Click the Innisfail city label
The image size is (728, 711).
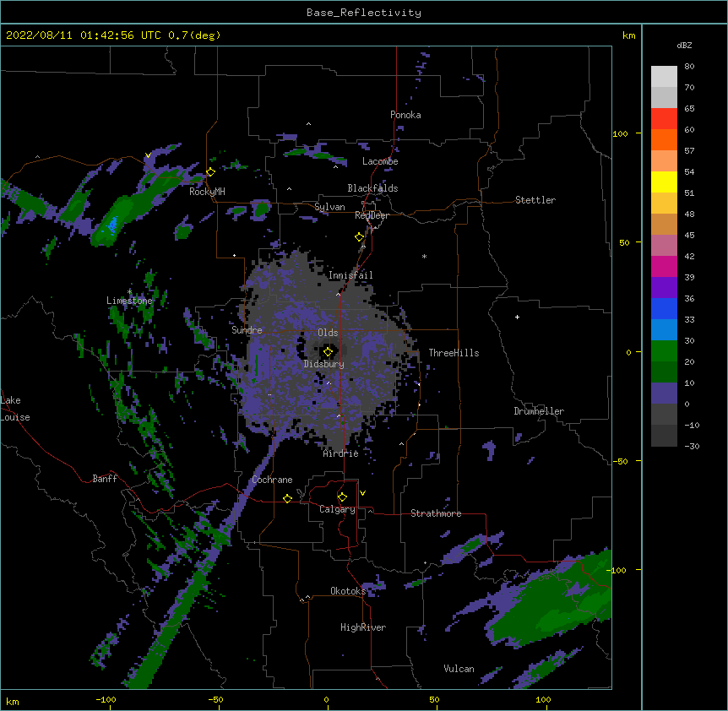[350, 275]
